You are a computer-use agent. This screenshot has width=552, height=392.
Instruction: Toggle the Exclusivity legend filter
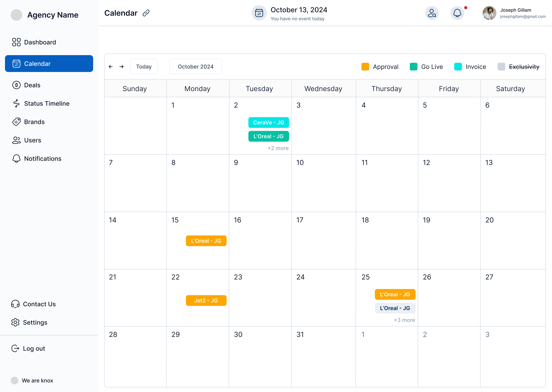point(524,67)
